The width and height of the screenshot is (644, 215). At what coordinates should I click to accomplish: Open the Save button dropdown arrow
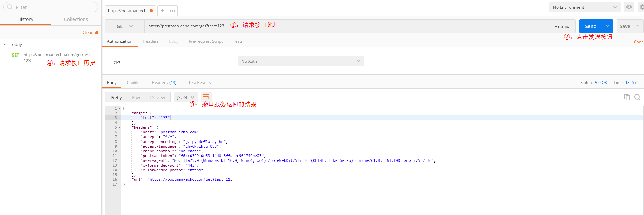coord(638,26)
